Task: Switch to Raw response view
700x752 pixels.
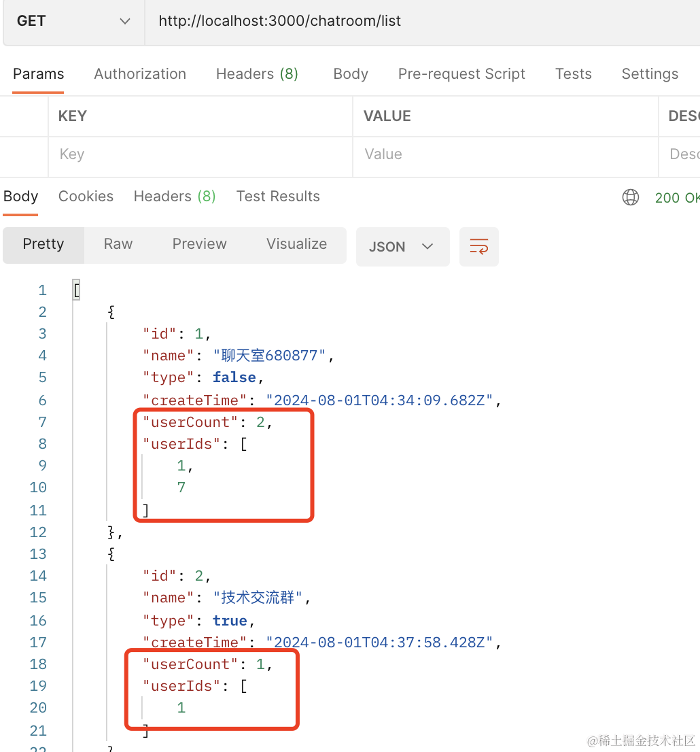Action: [118, 244]
